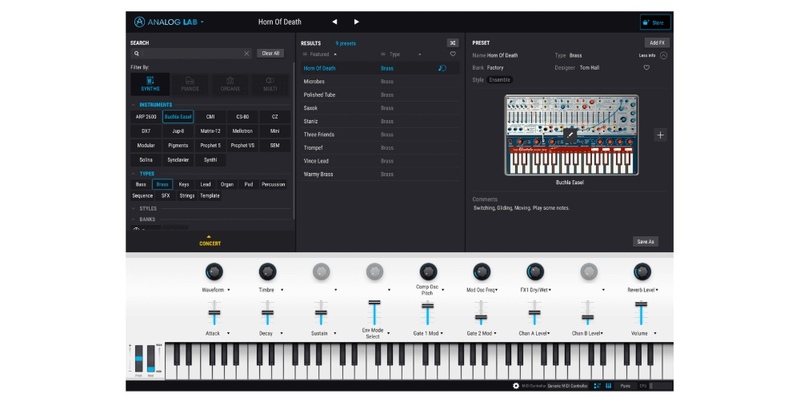Click the plus icon beside the instrument
Screen dimensions: 800x406
point(660,135)
